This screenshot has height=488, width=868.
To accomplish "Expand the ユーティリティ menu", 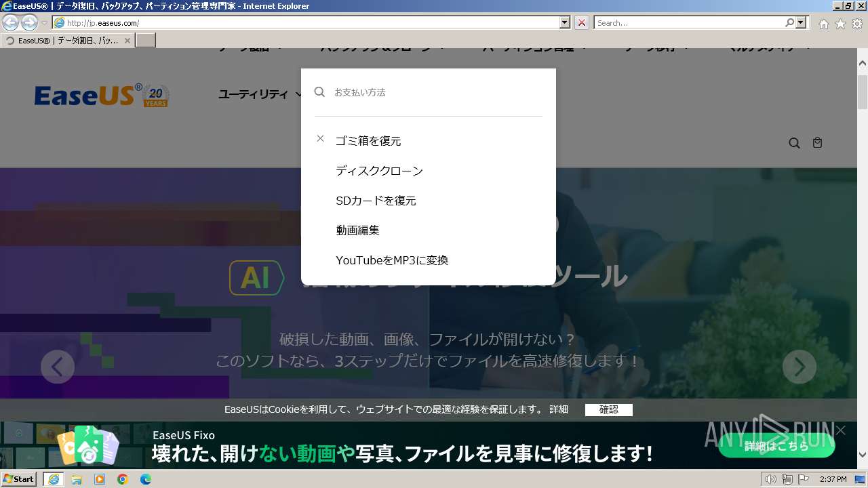I will [x=260, y=94].
